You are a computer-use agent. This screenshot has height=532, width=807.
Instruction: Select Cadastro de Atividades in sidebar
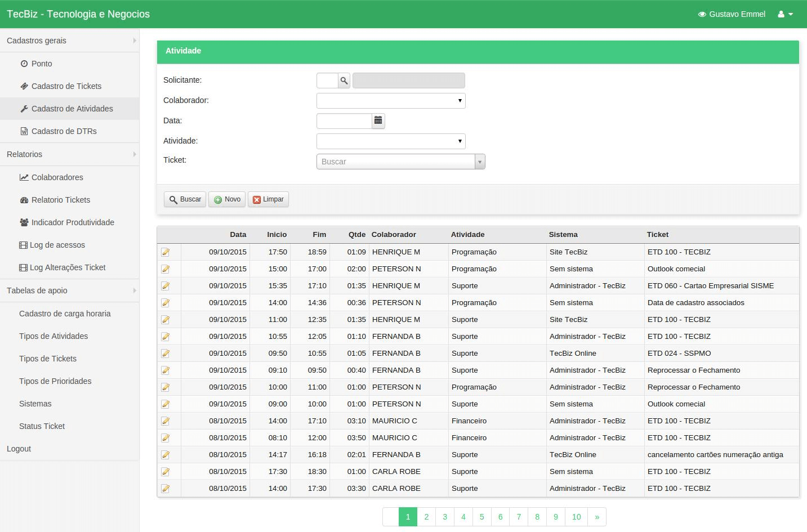click(69, 109)
